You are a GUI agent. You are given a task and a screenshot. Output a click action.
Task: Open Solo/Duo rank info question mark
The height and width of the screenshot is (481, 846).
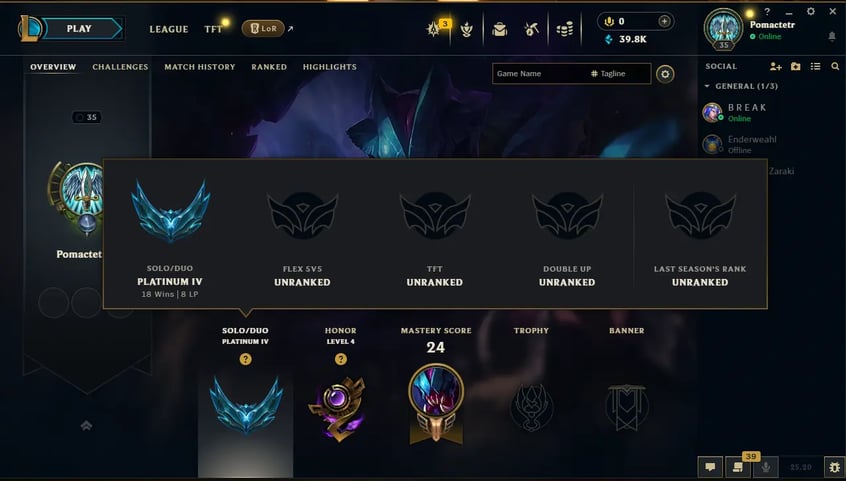(x=245, y=359)
